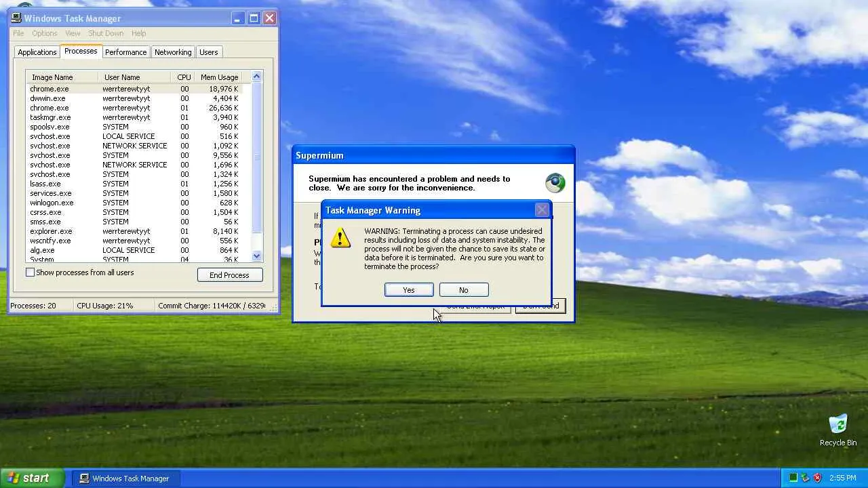
Task: Select the Recycle Bin desktop icon
Action: tap(838, 430)
